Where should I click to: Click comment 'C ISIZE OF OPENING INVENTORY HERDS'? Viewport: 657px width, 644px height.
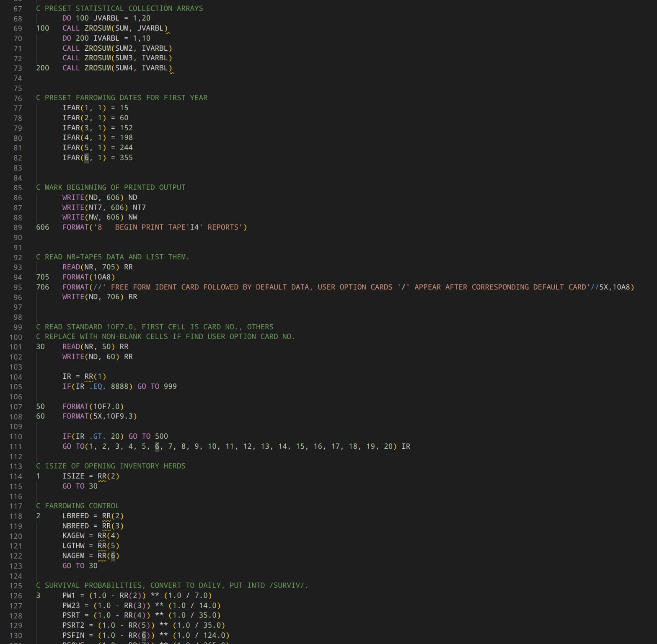pyautogui.click(x=111, y=466)
